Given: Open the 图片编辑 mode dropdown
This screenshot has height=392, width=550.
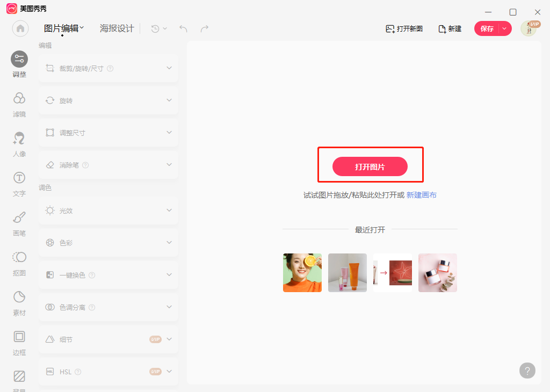Looking at the screenshot, I should tap(64, 28).
